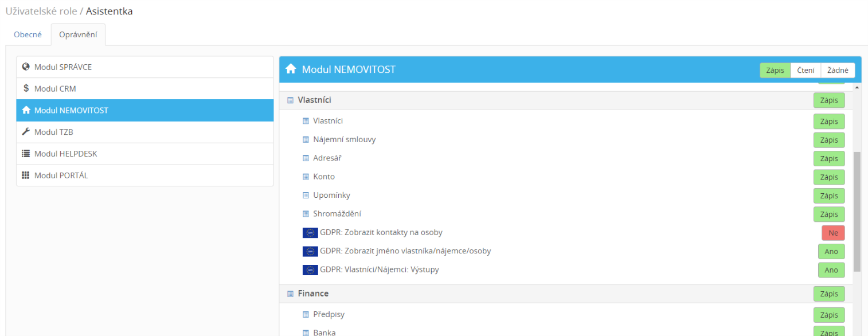
Task: Click the table icon of the Vlastníci section header
Action: click(x=290, y=100)
